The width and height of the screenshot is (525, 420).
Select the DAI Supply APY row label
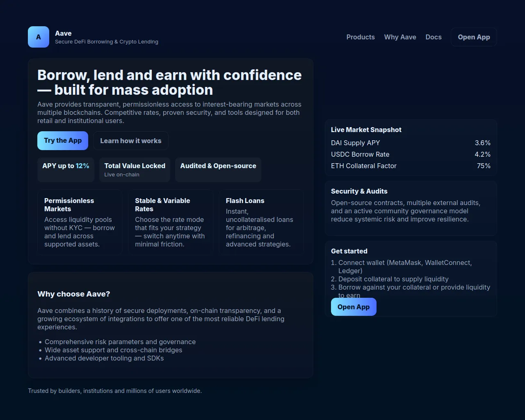pos(356,143)
